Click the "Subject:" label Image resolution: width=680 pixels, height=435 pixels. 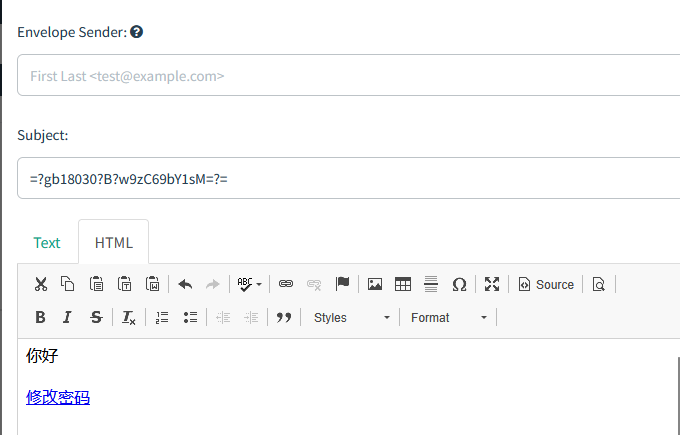(42, 135)
